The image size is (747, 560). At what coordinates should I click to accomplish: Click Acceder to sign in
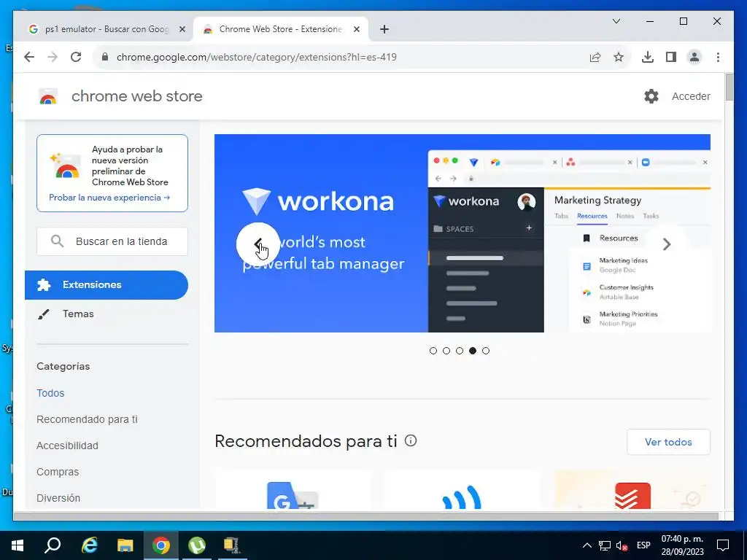pyautogui.click(x=691, y=96)
